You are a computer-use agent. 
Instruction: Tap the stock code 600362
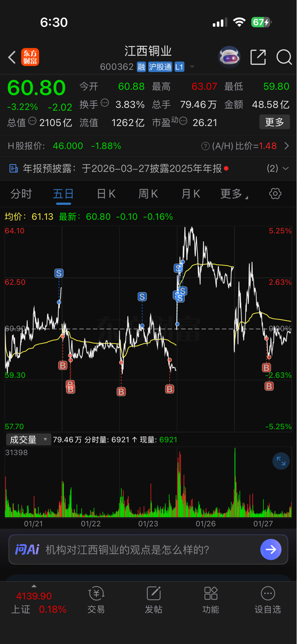[117, 67]
